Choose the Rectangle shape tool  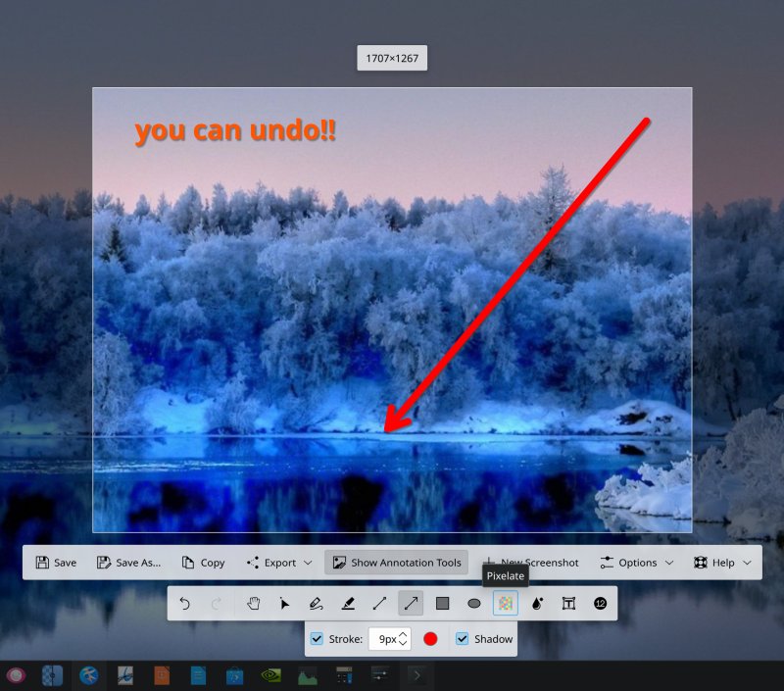click(443, 604)
